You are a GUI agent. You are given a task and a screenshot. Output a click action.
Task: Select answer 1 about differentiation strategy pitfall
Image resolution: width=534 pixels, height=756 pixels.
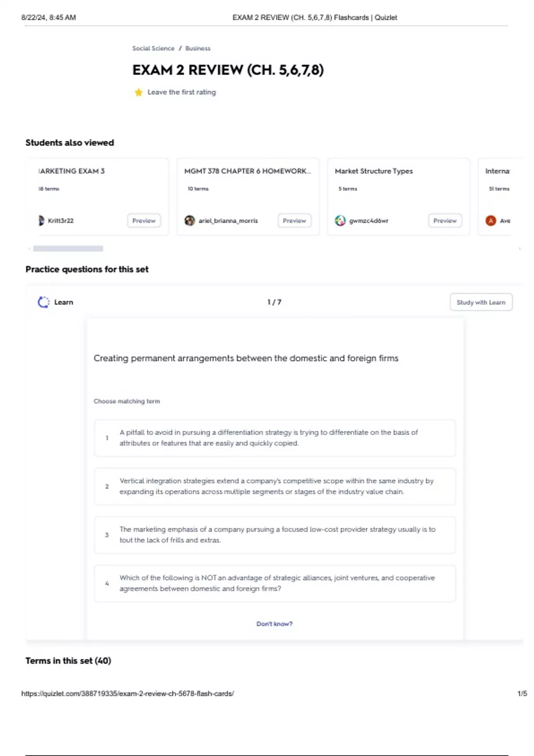click(275, 438)
